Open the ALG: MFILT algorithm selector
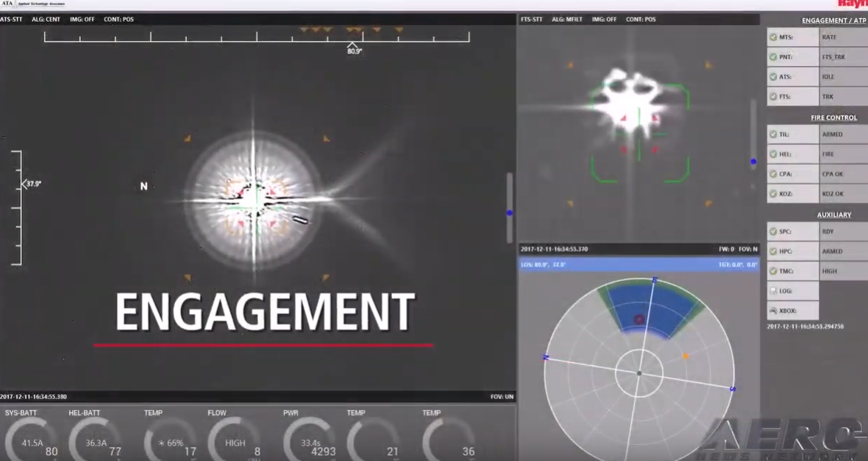The image size is (868, 461). coord(567,19)
